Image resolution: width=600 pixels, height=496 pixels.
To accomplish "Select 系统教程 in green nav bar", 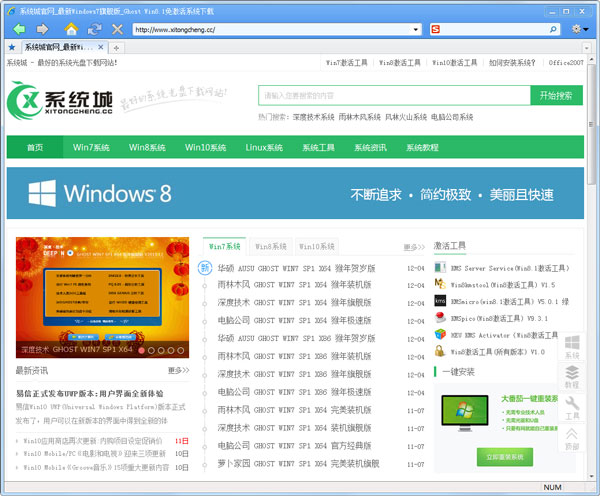I will 422,147.
